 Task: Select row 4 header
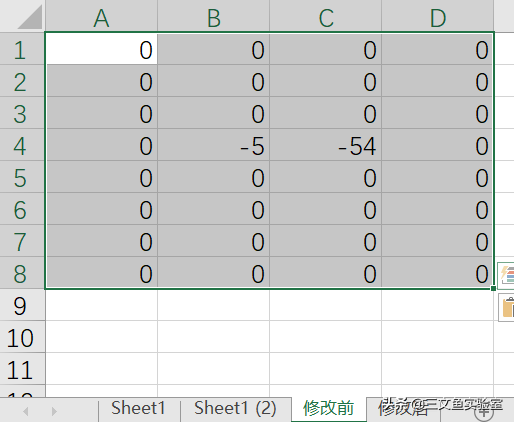(x=22, y=145)
